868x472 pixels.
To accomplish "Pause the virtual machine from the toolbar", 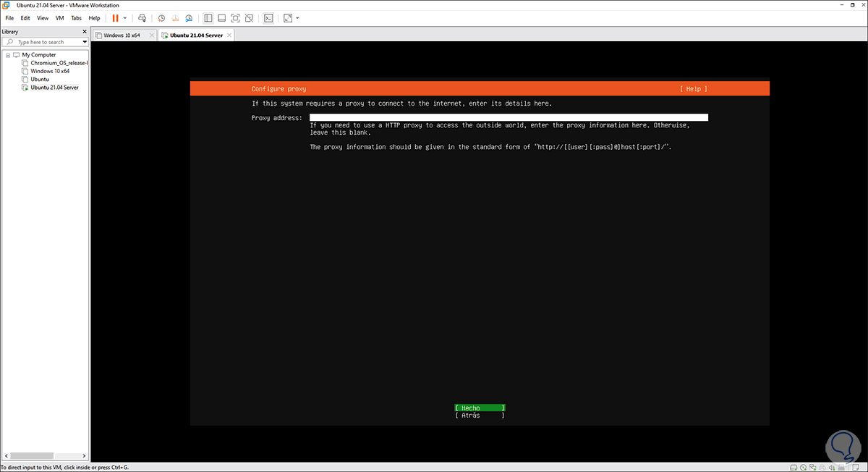I will [x=115, y=17].
